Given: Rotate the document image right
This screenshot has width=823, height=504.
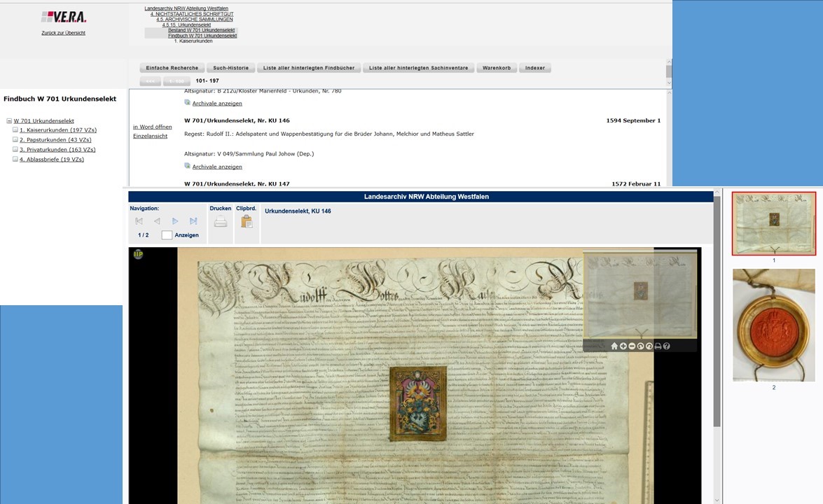Looking at the screenshot, I should tap(649, 346).
